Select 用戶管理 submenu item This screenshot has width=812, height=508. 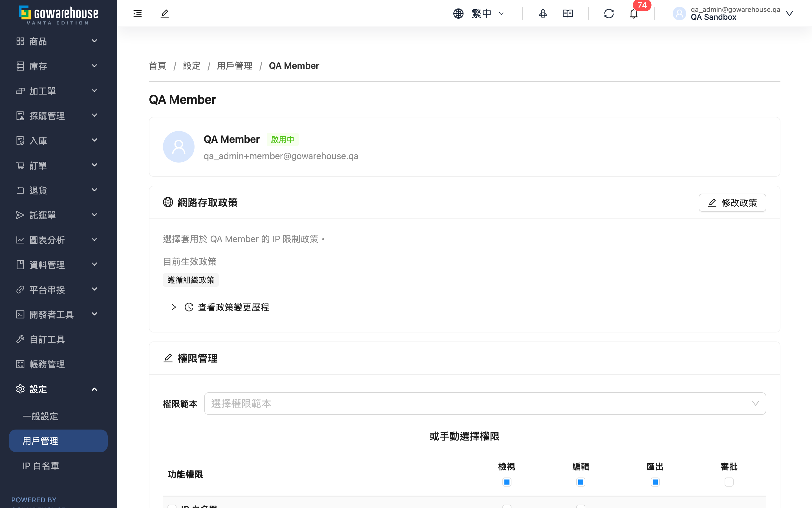pyautogui.click(x=58, y=441)
